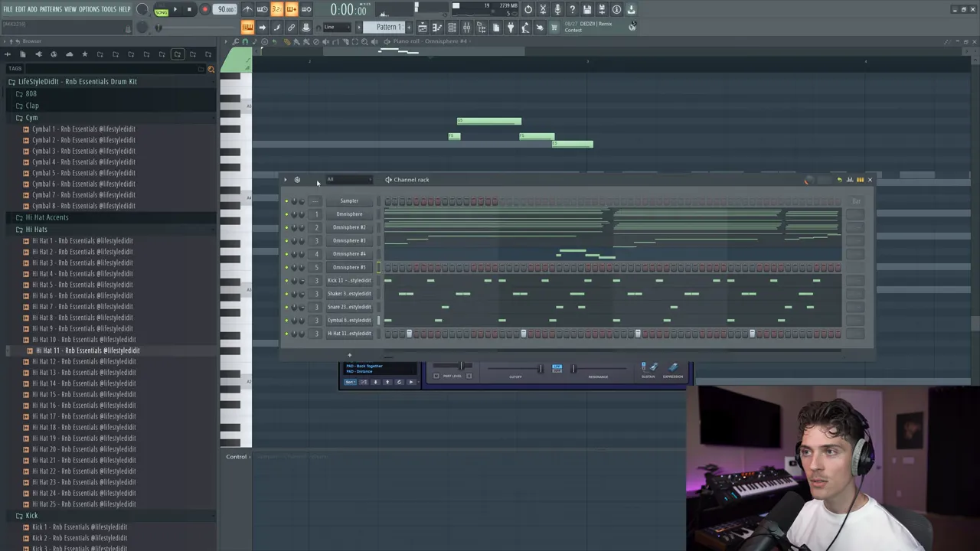Viewport: 980px width, 551px height.
Task: Click the tempo field showing 90
Action: [x=225, y=10]
